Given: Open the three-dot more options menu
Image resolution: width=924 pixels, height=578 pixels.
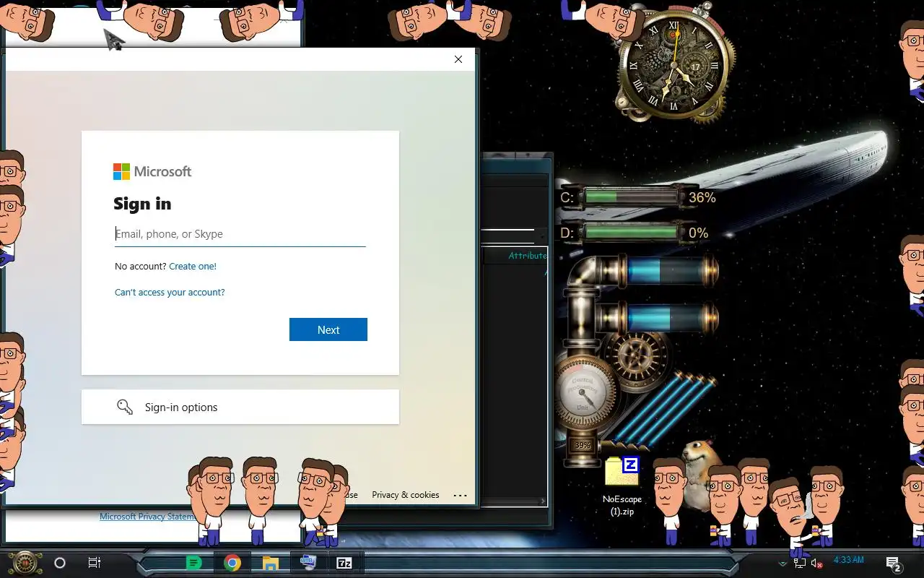Looking at the screenshot, I should pos(460,496).
